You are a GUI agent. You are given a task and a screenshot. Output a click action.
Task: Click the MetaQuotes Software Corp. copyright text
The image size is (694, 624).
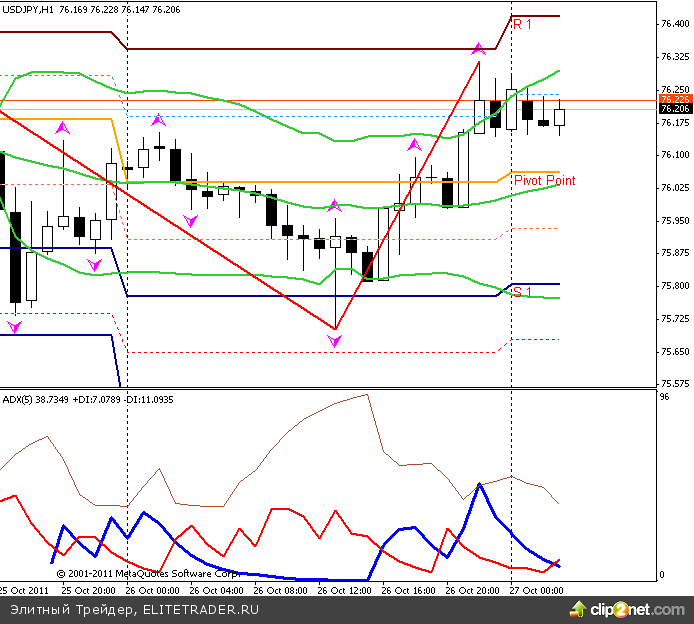coord(148,574)
